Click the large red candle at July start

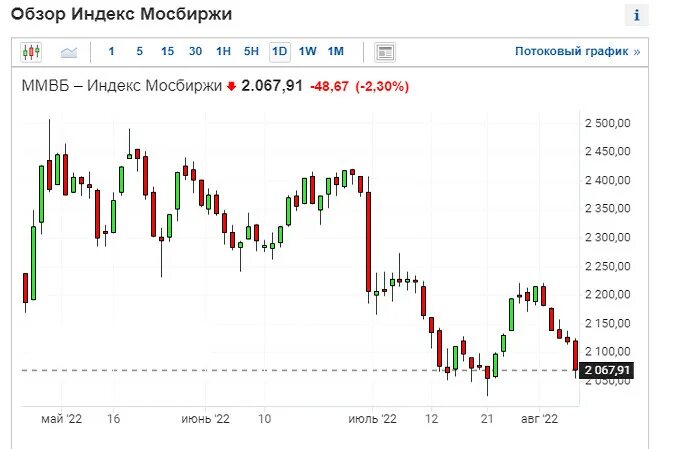tap(368, 242)
